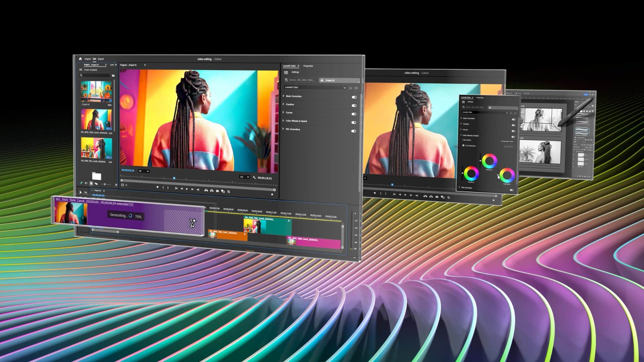The height and width of the screenshot is (362, 644).
Task: Click the new bin folder icon beside search
Action: tap(113, 76)
